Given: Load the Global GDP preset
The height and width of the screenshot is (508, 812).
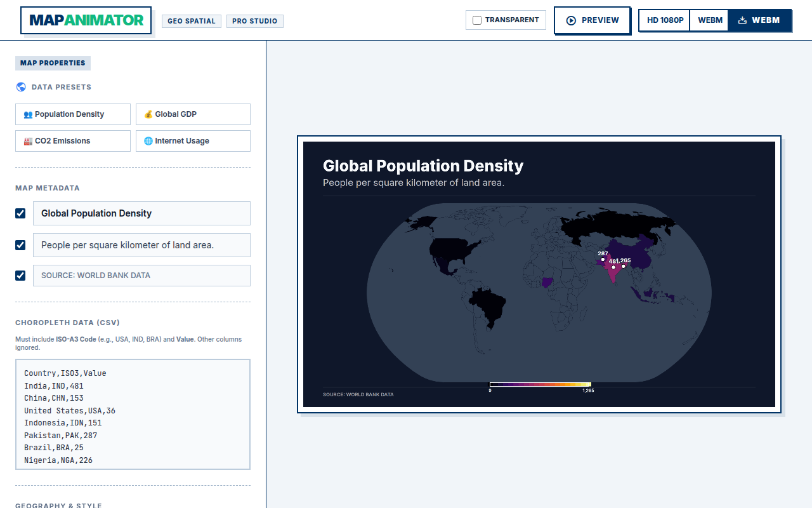Looking at the screenshot, I should pyautogui.click(x=193, y=114).
